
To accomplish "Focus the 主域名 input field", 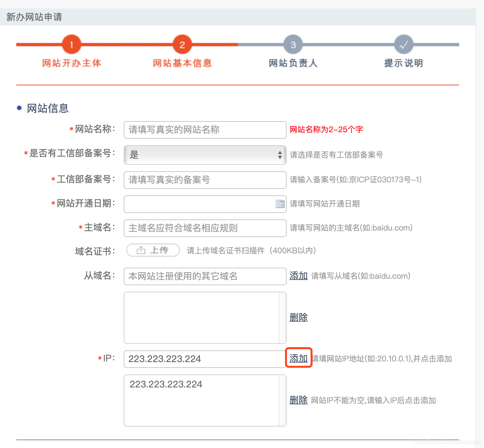I will tap(205, 228).
